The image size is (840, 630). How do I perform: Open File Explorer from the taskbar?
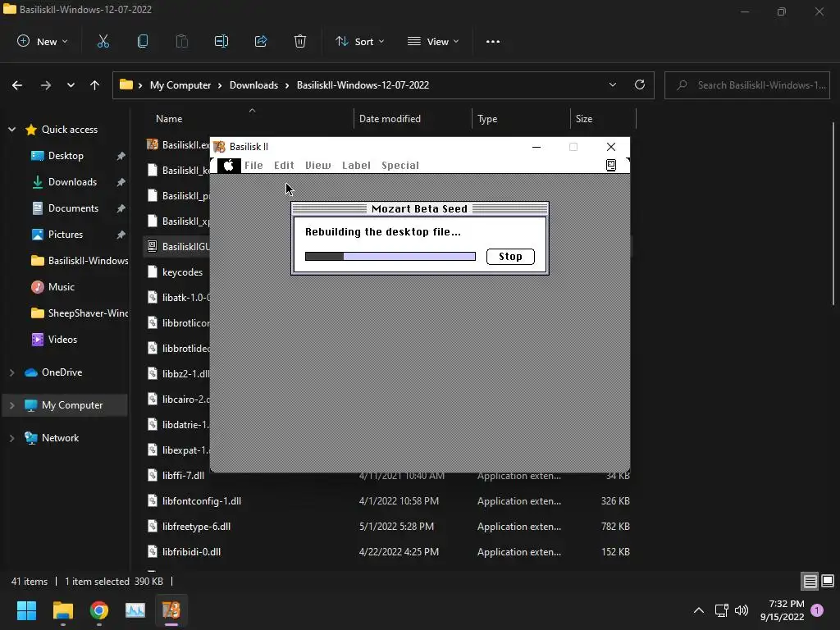point(62,610)
